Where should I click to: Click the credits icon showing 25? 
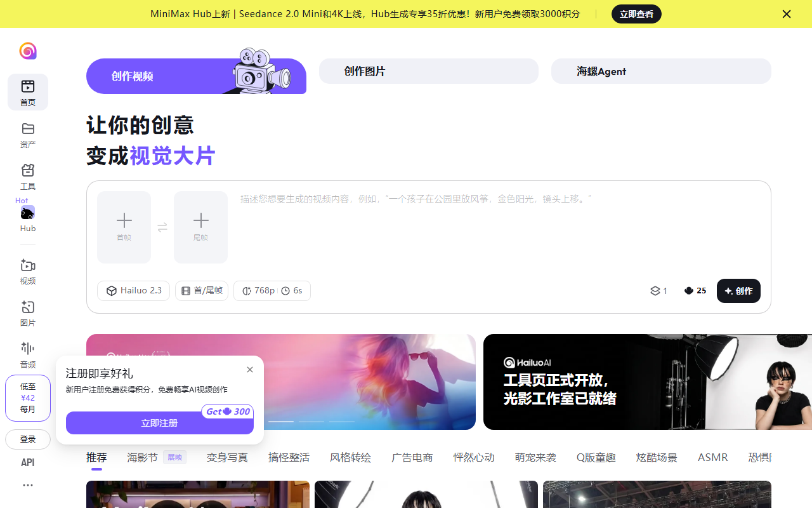click(x=695, y=291)
